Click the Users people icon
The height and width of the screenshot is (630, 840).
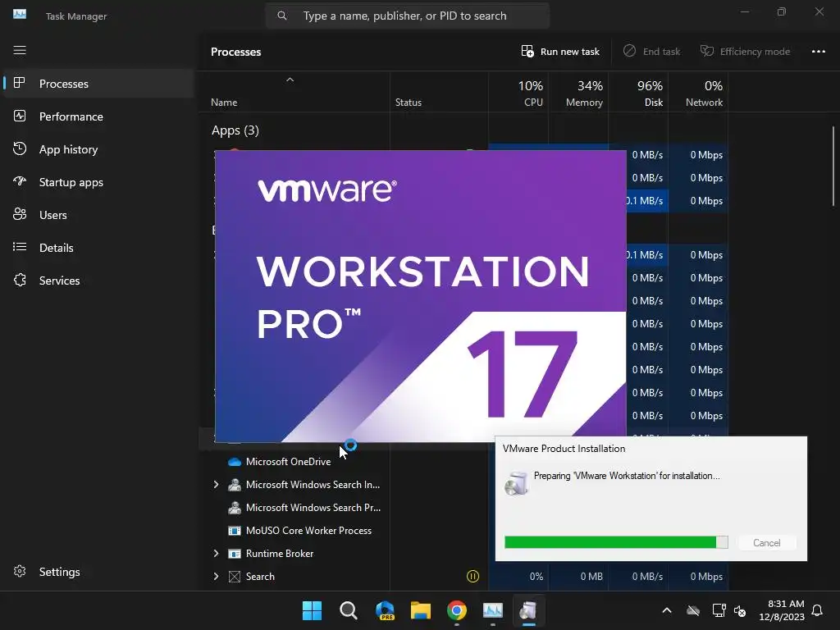pyautogui.click(x=20, y=214)
